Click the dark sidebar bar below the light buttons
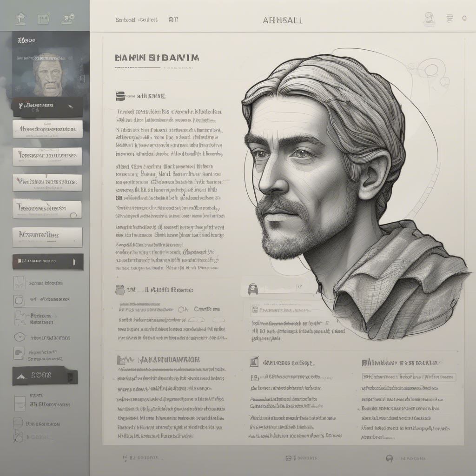The image size is (476, 476). 48,262
